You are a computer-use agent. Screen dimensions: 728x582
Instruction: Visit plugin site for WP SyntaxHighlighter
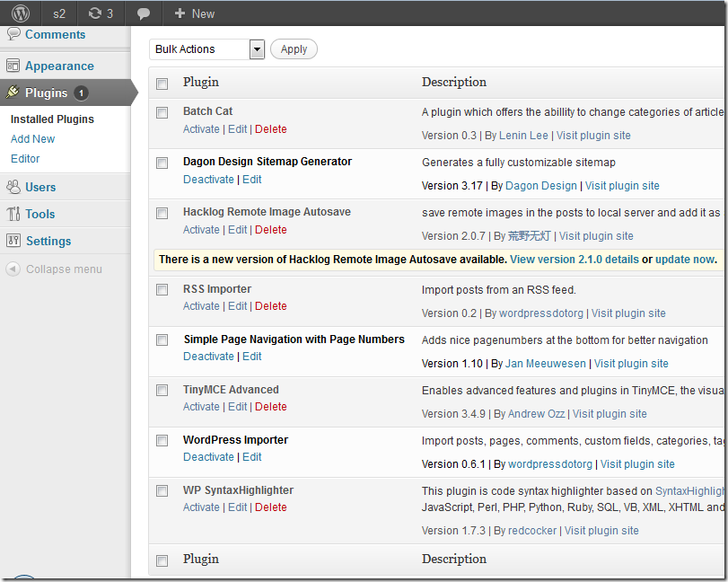pos(601,531)
